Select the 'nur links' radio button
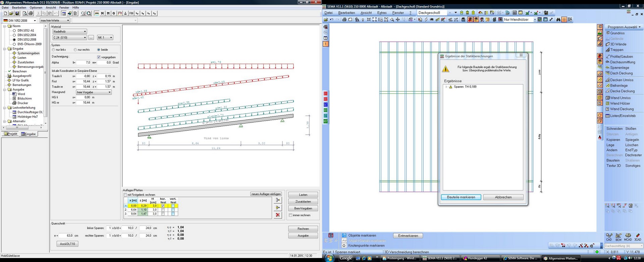Viewport: 644px width, 262px height. click(x=54, y=50)
